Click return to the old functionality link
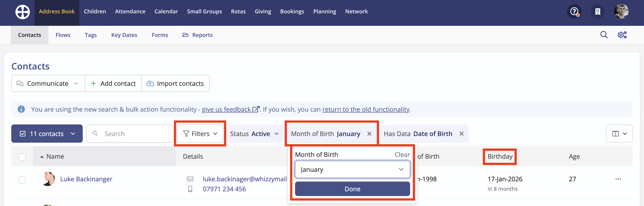 coord(366,109)
